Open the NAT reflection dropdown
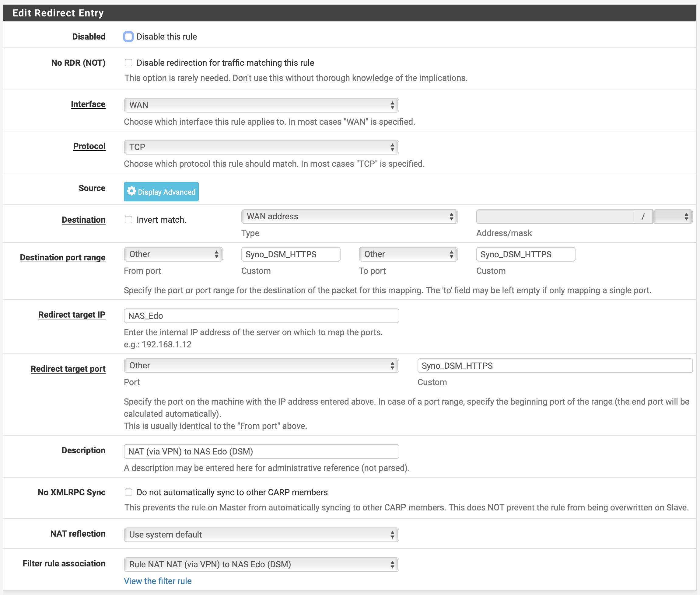The image size is (700, 595). click(261, 535)
